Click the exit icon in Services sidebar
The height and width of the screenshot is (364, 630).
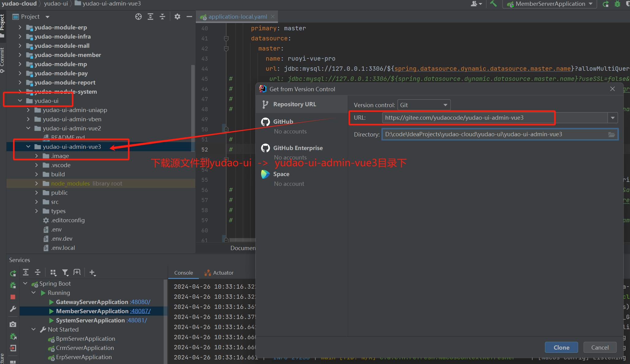pyautogui.click(x=13, y=348)
